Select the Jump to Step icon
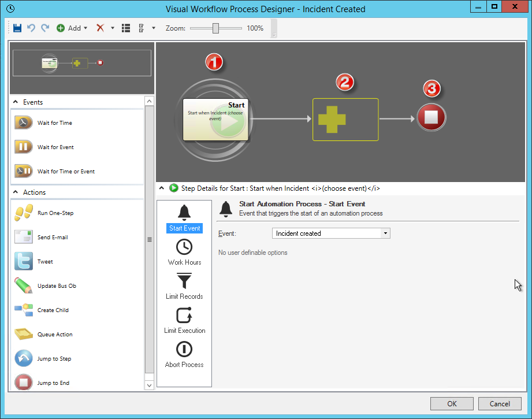 click(x=24, y=358)
